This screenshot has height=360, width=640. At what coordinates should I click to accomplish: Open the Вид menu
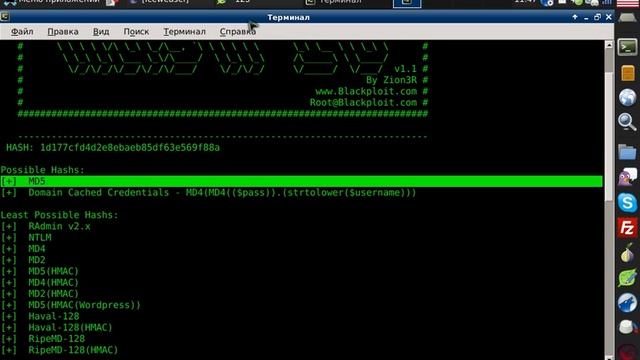tap(101, 31)
